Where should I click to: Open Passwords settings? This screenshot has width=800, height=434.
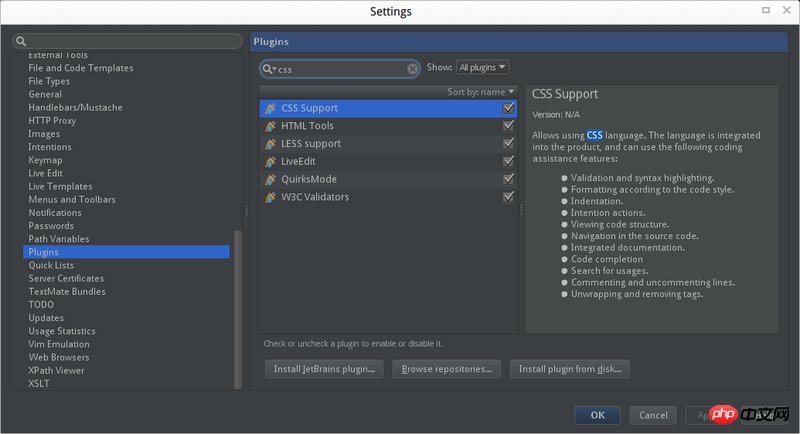[51, 226]
